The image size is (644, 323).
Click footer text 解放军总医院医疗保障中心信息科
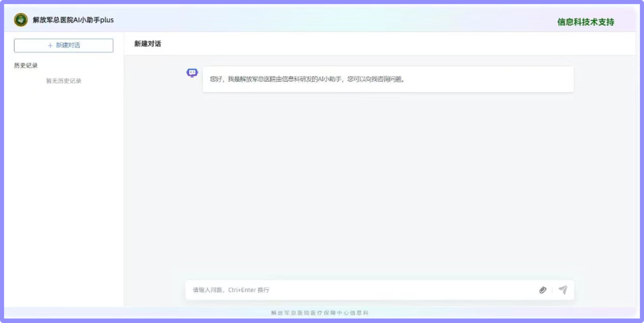[320, 313]
